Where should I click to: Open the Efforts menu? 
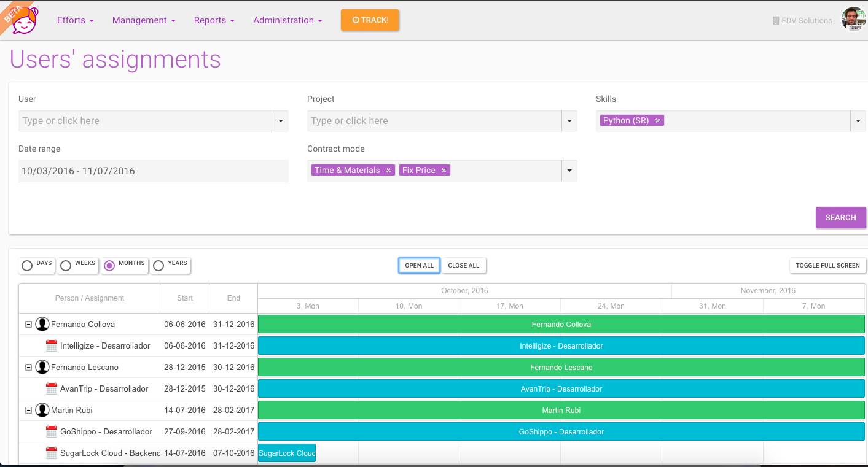[x=75, y=20]
